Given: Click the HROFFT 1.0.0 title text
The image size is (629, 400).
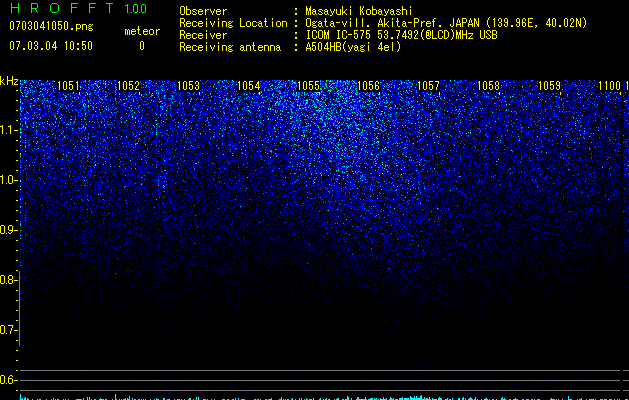Looking at the screenshot, I should tap(78, 8).
